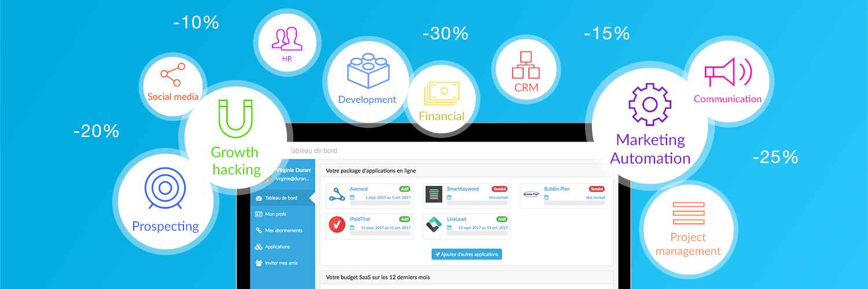
Task: Click 'Not started' on Bubble Plan card
Action: 595,197
